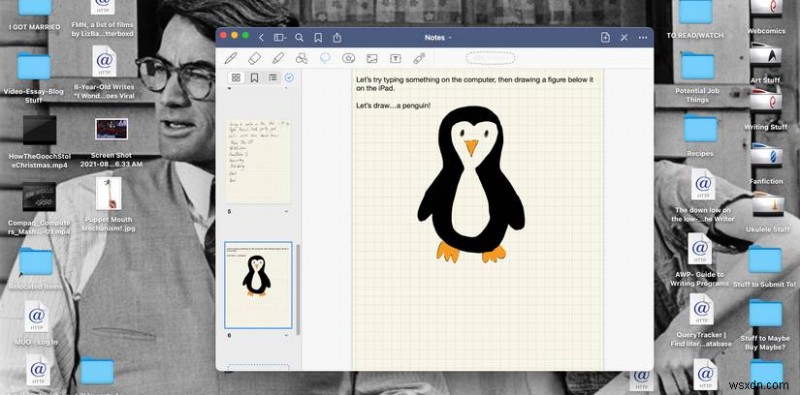Screen dimensions: 800x395
Task: Select the Lasso selection tool
Action: point(325,58)
